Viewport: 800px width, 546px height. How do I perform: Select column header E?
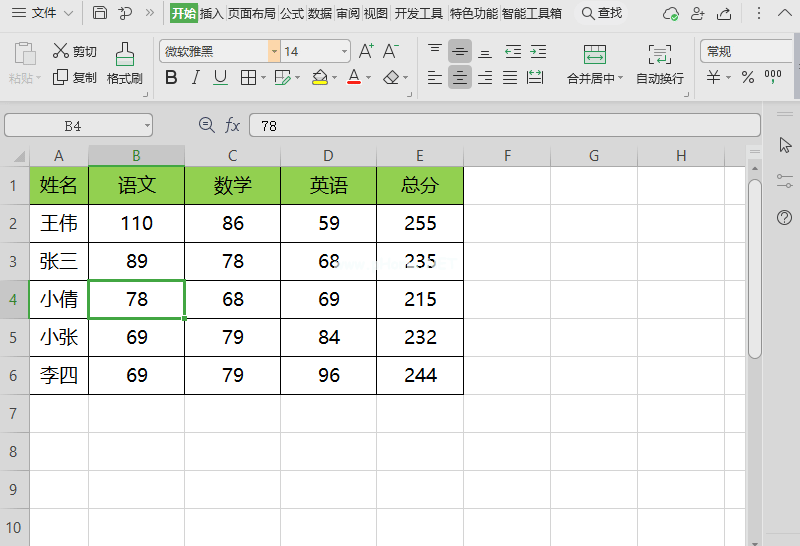[x=420, y=156]
